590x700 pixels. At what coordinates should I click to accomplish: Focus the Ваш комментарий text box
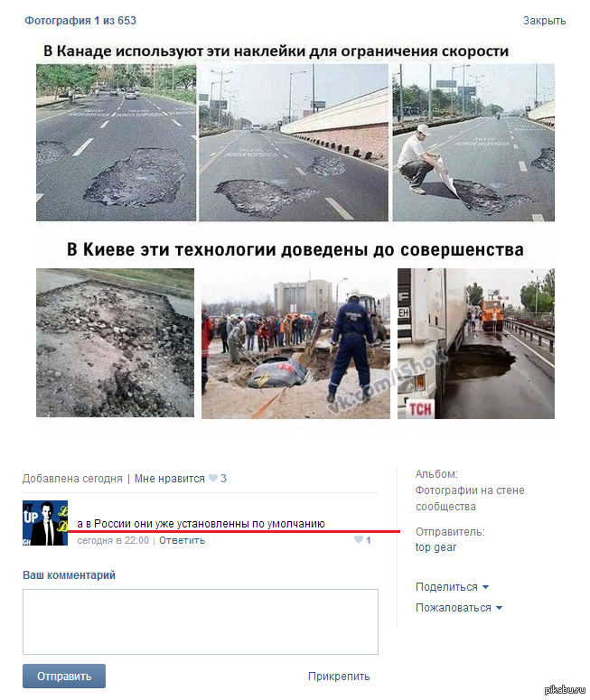(201, 622)
